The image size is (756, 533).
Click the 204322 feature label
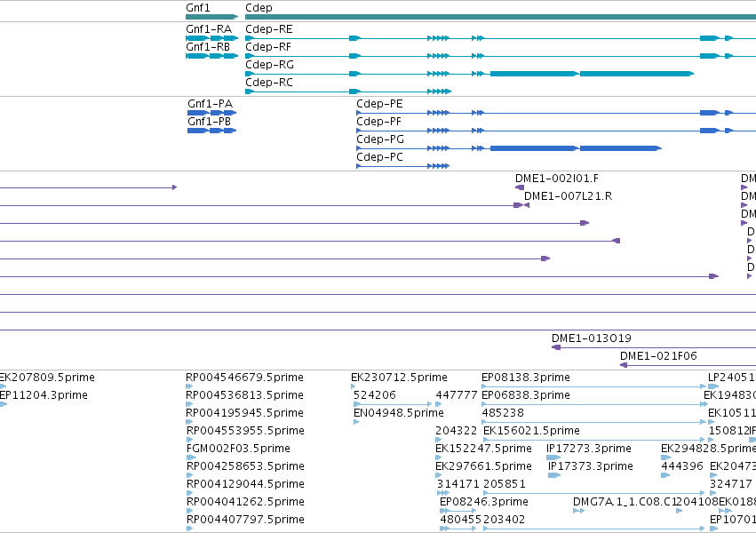(456, 432)
